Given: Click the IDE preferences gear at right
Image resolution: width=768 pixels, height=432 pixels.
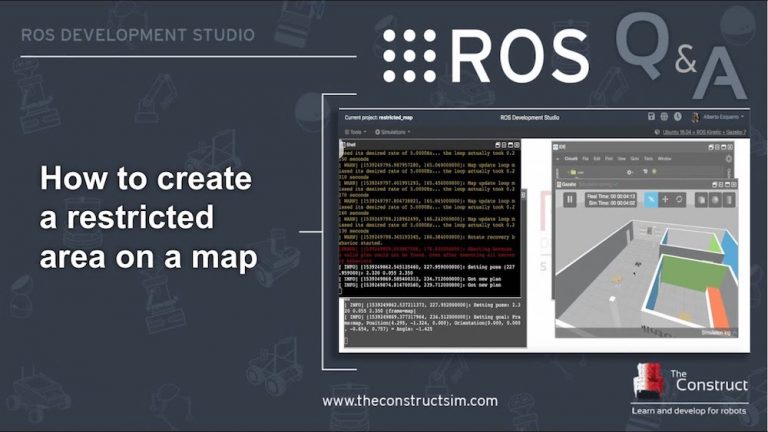Looking at the screenshot, I should pos(729,159).
